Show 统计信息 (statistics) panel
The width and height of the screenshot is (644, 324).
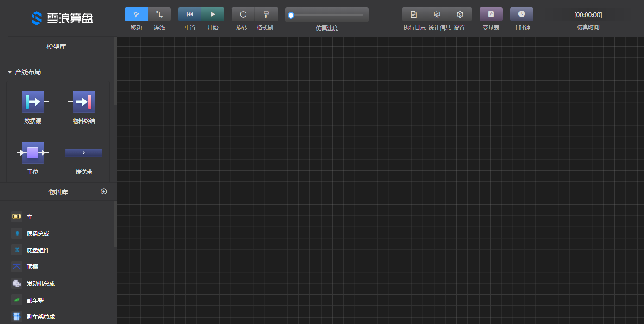437,14
